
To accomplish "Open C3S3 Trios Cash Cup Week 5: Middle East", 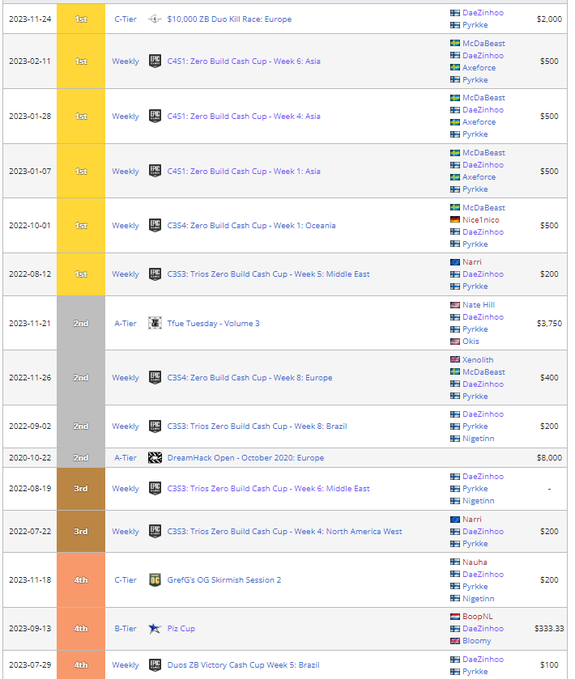I will tap(268, 274).
